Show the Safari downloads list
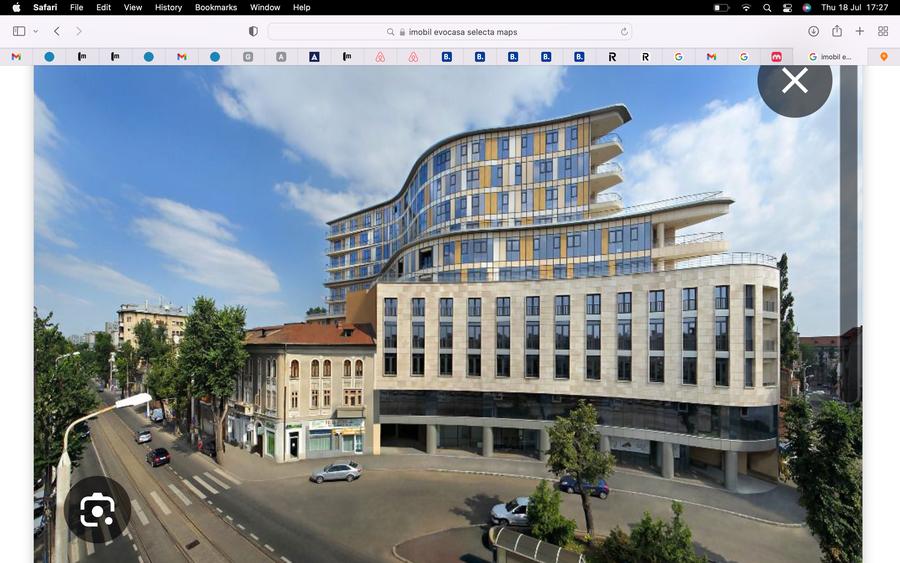900x563 pixels. [x=813, y=31]
